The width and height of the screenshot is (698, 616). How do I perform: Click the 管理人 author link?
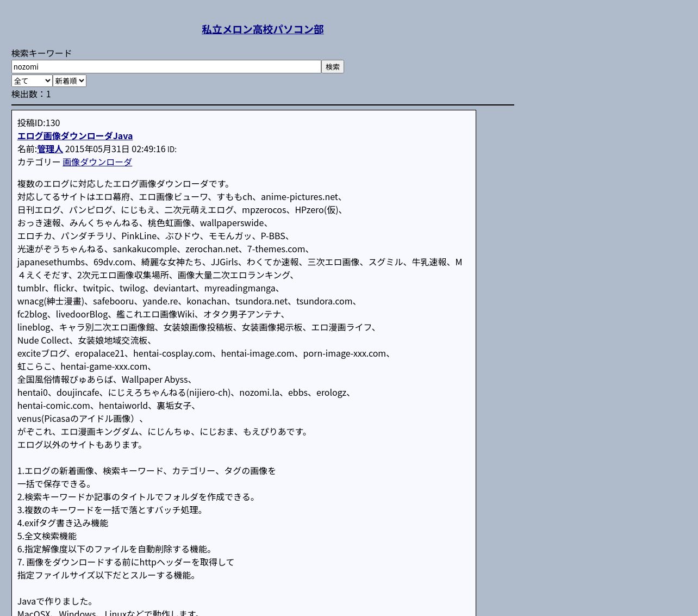tap(50, 149)
